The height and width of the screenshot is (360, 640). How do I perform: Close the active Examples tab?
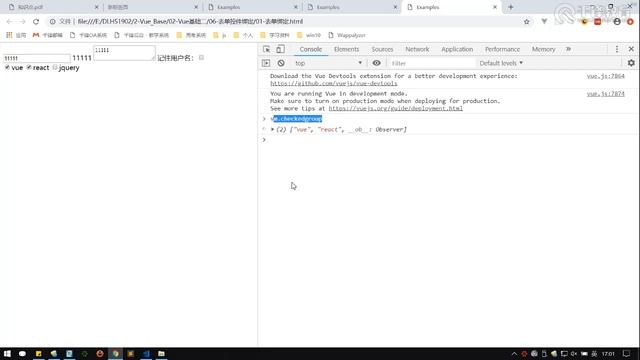495,7
